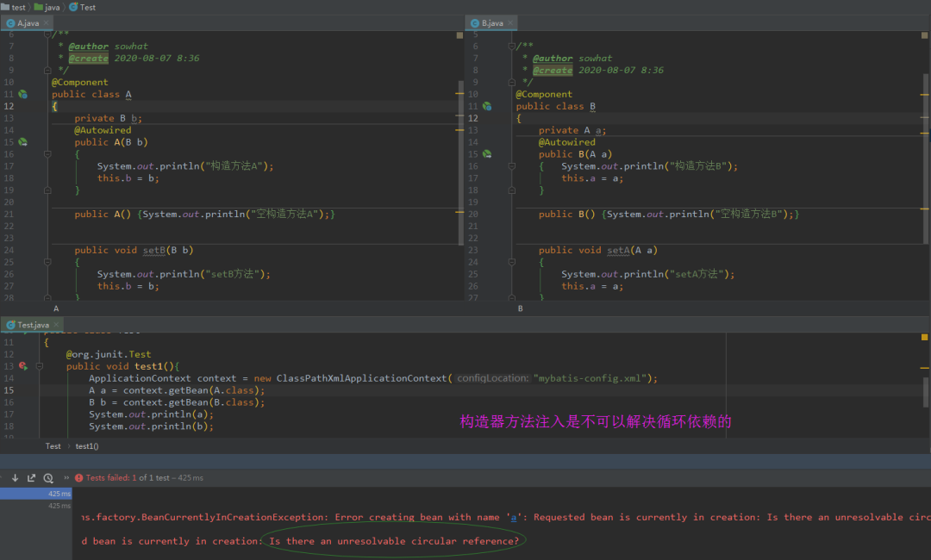Click the 'a' bean link in console error
The image size is (931, 560).
click(x=514, y=517)
